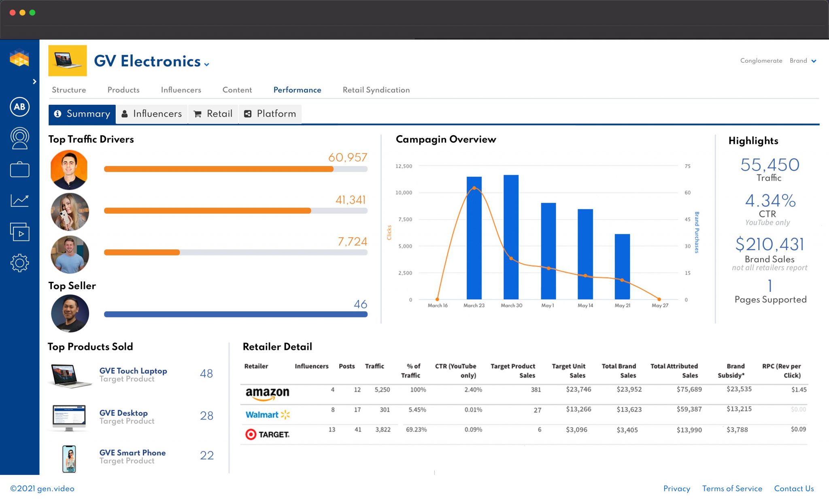The image size is (829, 504).
Task: Click the 60,957 orange traffic progress bar
Action: [x=236, y=169]
